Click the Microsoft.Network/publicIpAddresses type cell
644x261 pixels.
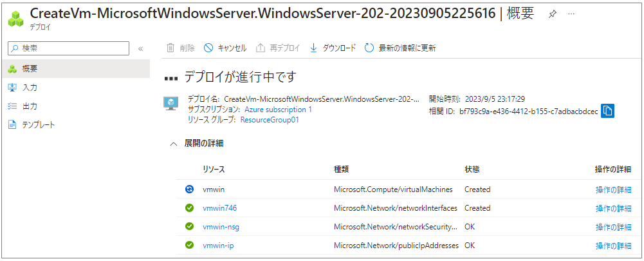[x=396, y=246]
